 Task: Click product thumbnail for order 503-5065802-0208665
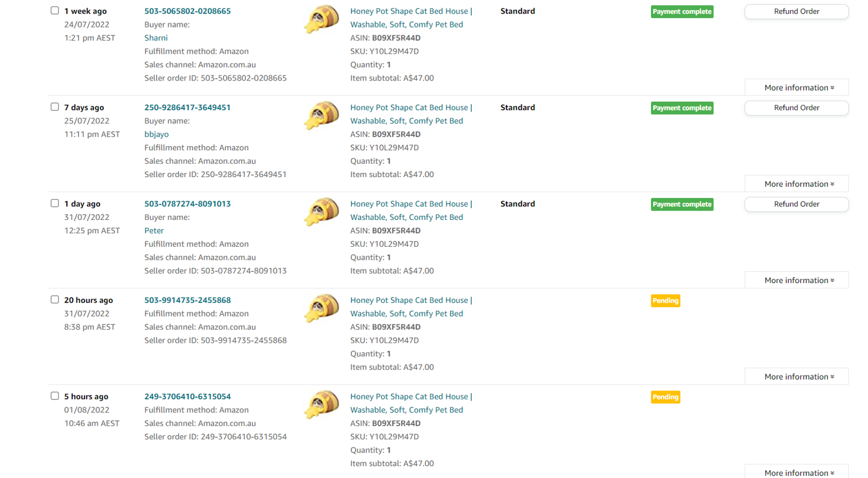point(322,20)
